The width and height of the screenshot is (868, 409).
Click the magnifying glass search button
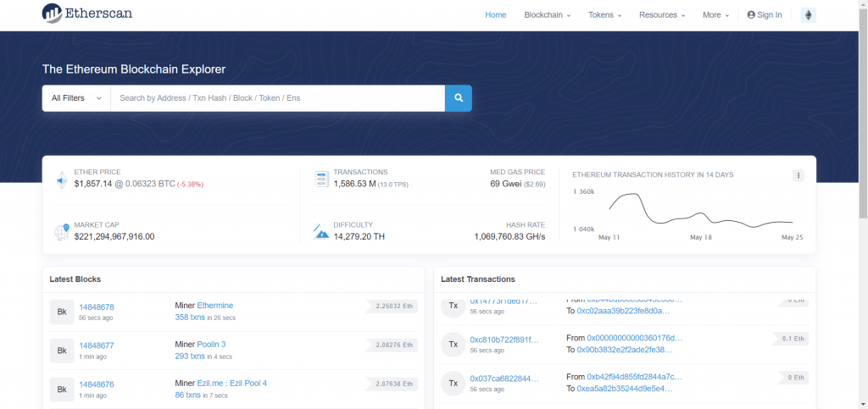tap(458, 98)
